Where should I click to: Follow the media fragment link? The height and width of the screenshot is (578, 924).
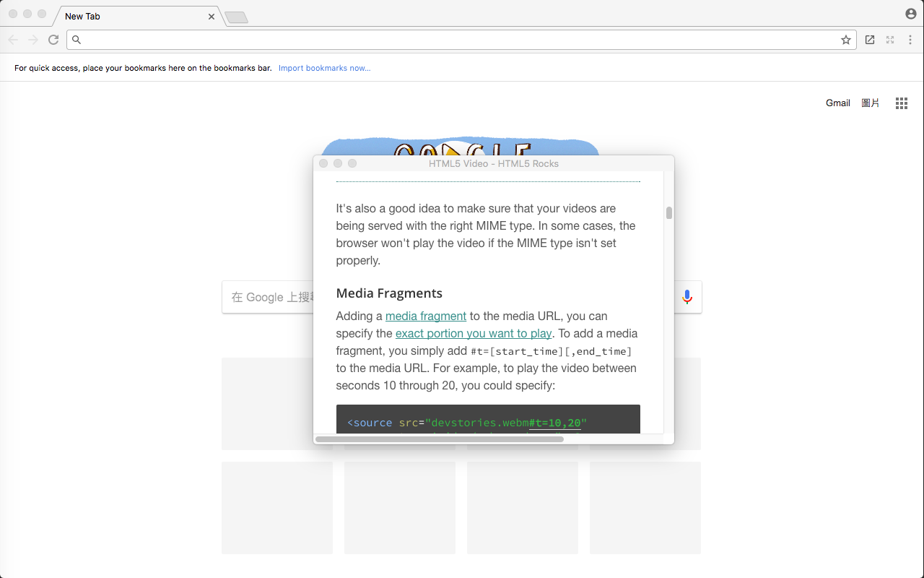tap(426, 316)
